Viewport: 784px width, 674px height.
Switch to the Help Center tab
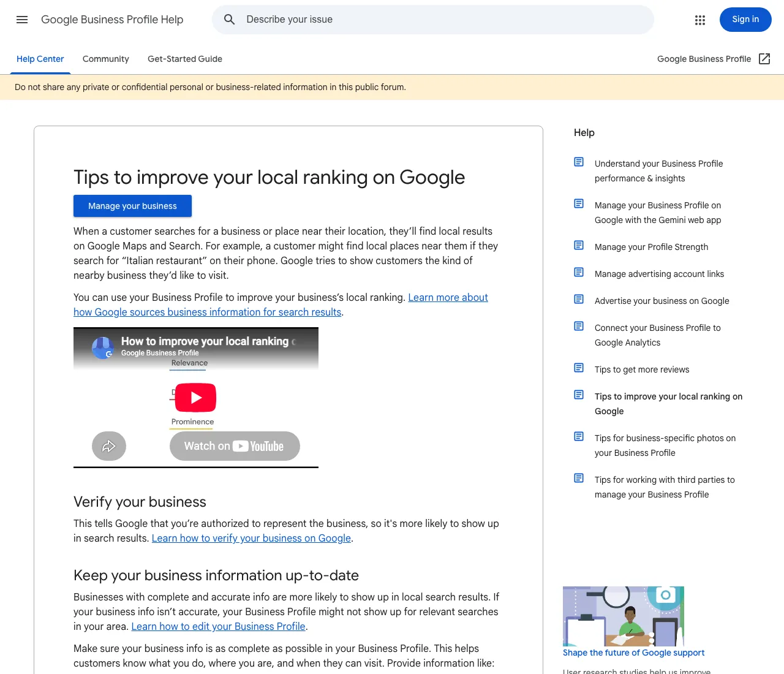point(40,59)
